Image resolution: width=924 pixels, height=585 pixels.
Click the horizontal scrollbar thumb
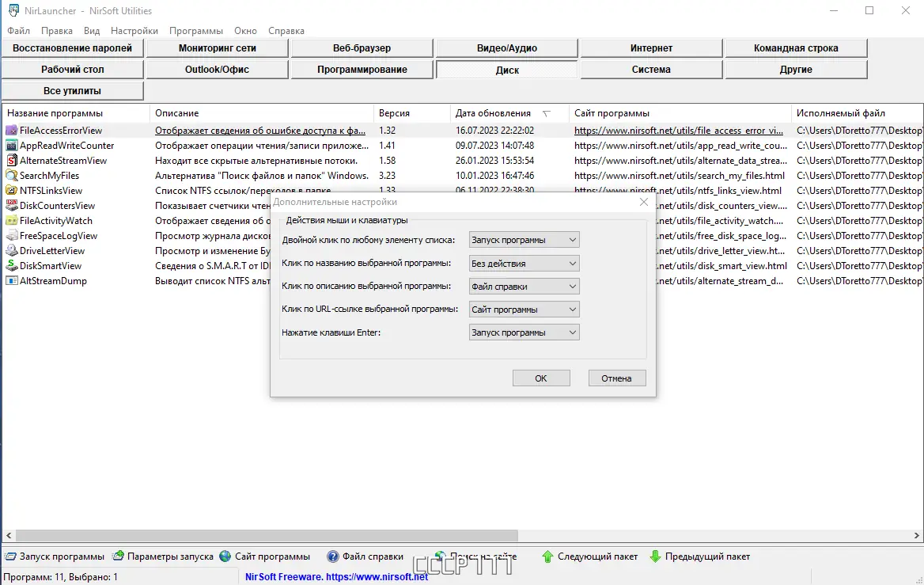click(267, 535)
